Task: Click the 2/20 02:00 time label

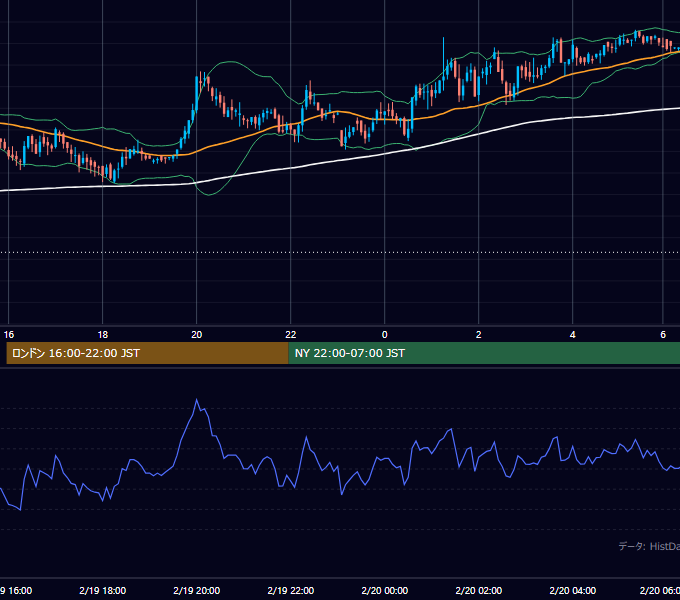Action: pos(479,590)
